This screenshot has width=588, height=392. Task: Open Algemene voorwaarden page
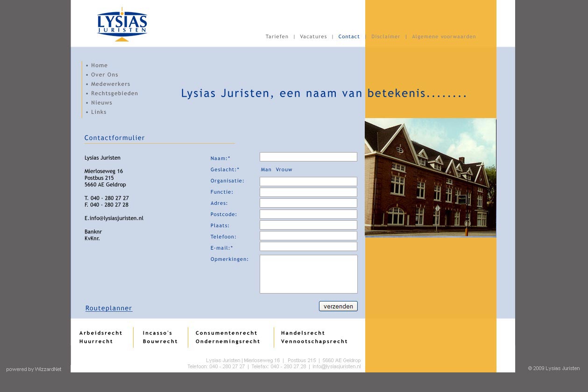[x=444, y=36]
